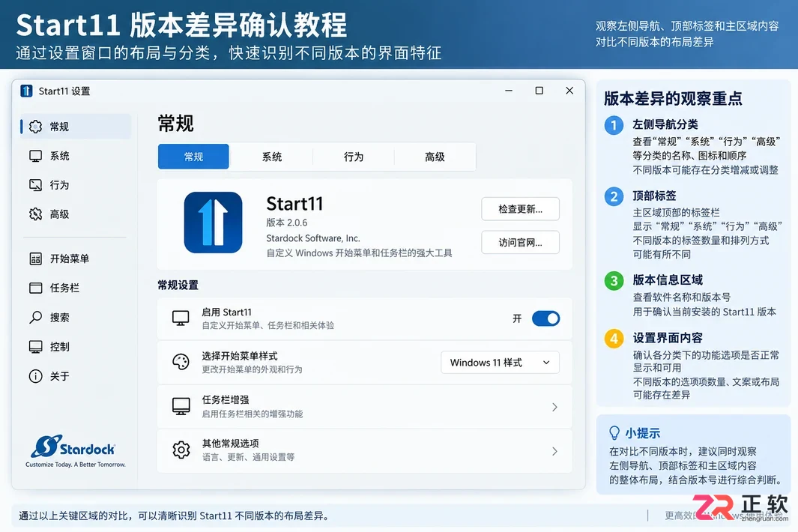Open the 开始菜单 sidebar icon
Viewport: 798px width, 532px height.
click(x=36, y=259)
